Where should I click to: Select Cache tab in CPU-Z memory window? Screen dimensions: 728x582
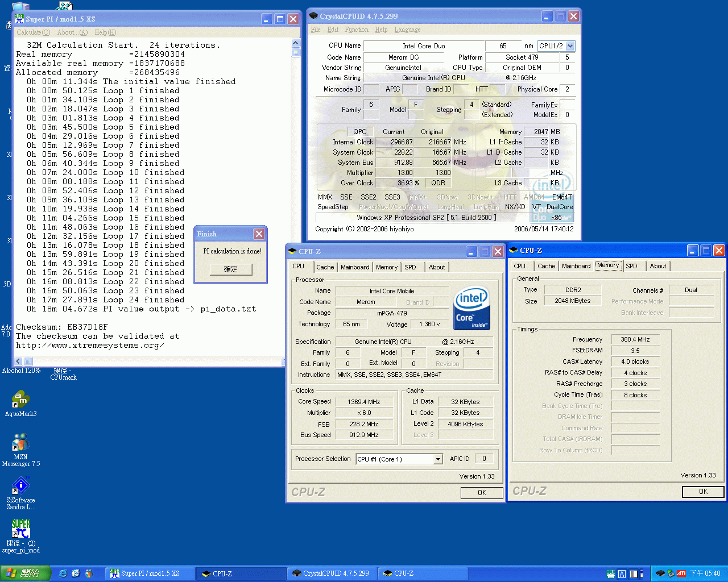point(547,266)
